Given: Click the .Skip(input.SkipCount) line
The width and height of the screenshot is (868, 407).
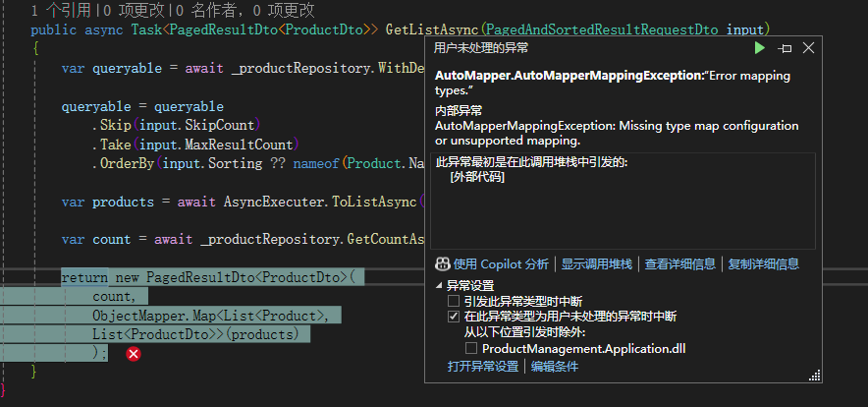Looking at the screenshot, I should 176,125.
